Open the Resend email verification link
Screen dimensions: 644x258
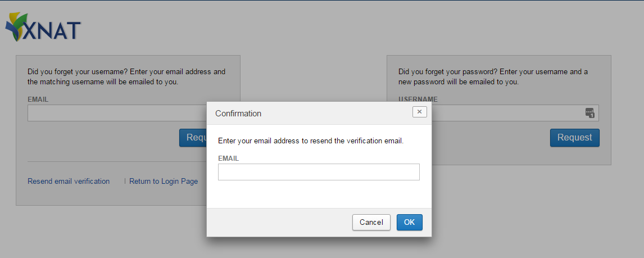point(69,182)
